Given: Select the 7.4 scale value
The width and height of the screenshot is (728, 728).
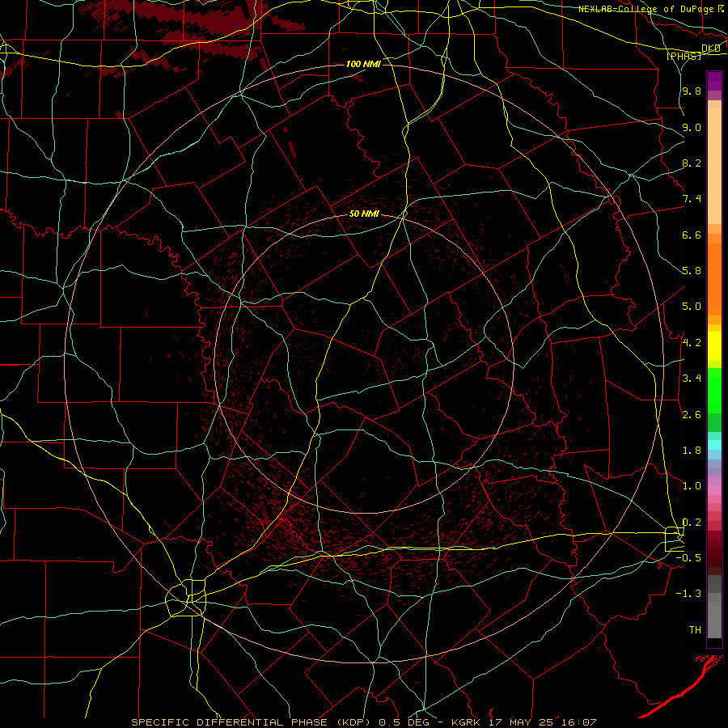Looking at the screenshot, I should (692, 199).
